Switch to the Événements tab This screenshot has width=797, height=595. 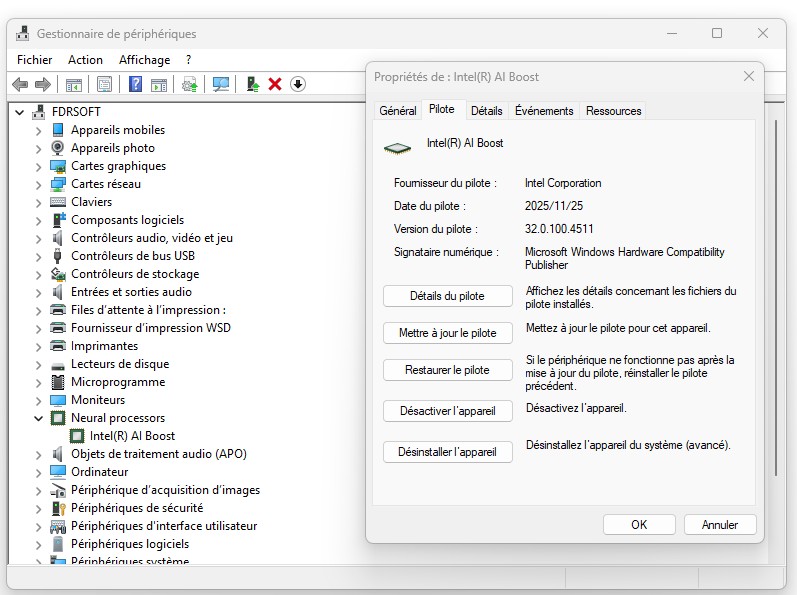[x=544, y=111]
